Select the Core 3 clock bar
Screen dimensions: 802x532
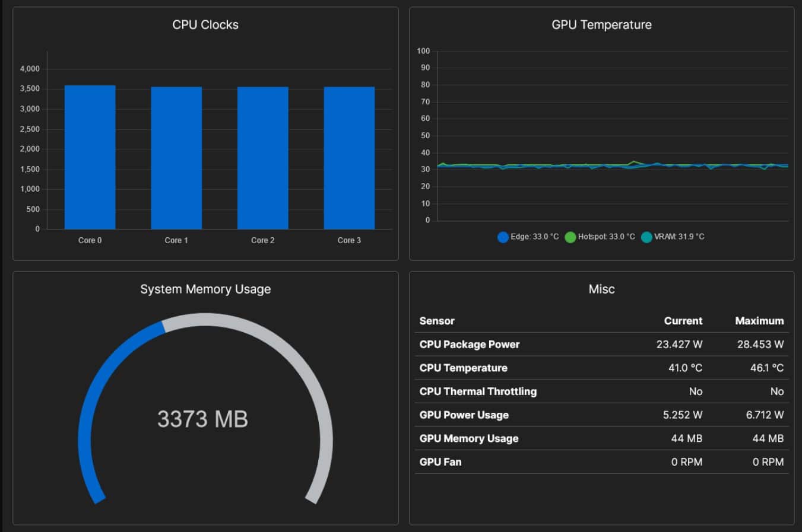[x=348, y=157]
